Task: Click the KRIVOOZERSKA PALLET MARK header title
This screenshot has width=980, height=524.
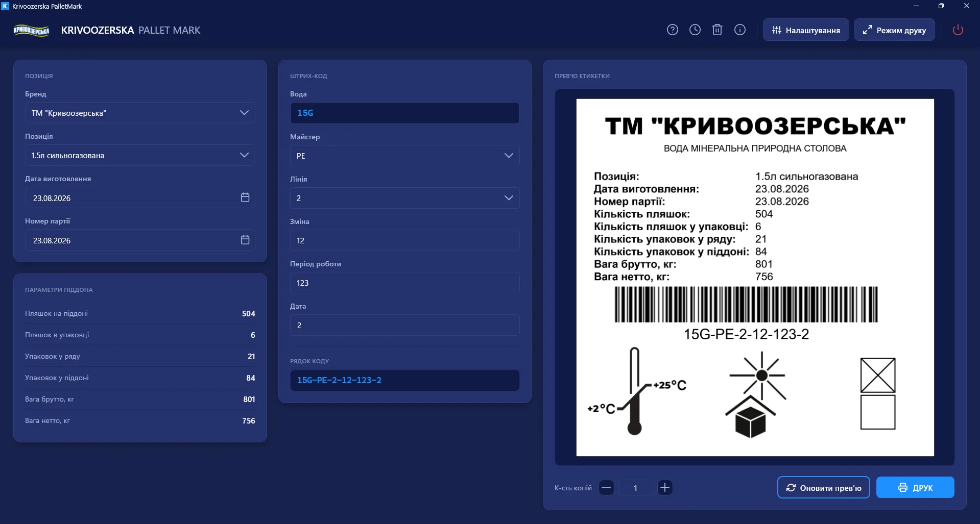Action: point(131,30)
